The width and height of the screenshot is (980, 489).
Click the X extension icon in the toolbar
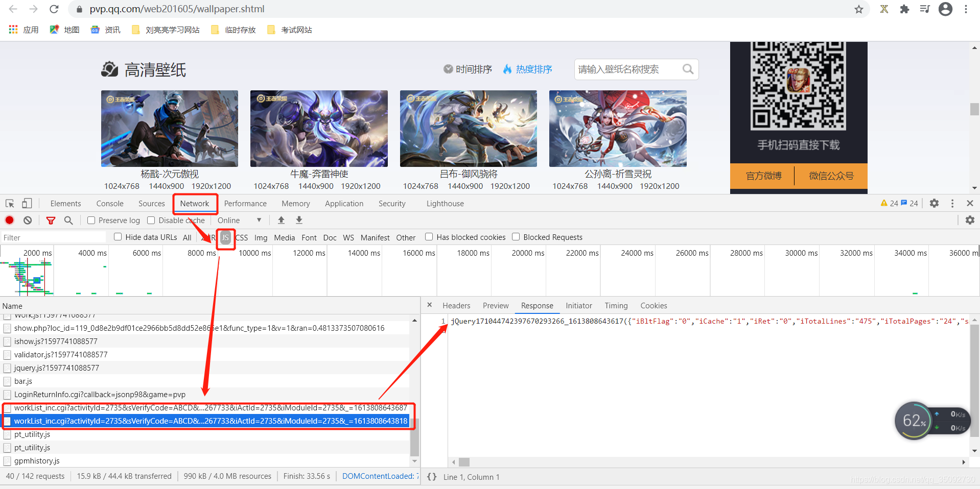point(884,9)
